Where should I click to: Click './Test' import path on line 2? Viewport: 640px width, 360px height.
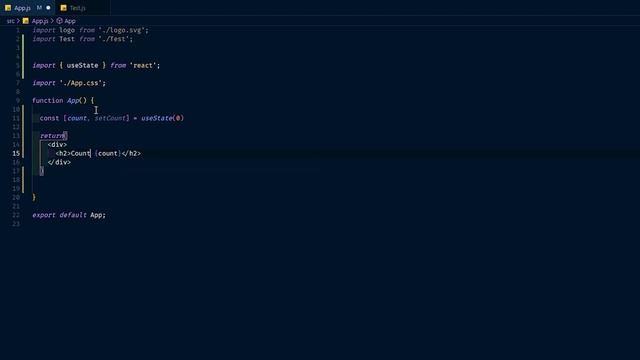point(114,39)
